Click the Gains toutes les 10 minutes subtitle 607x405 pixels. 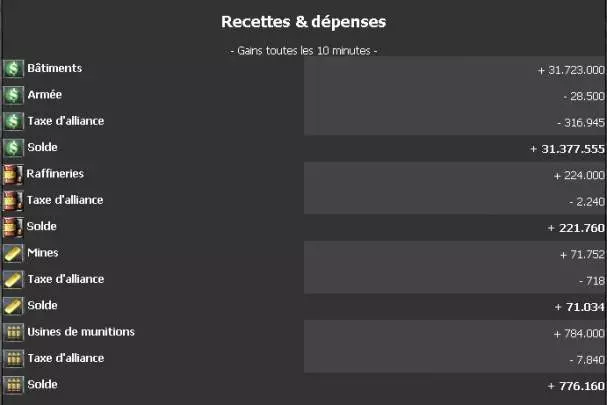tap(303, 50)
